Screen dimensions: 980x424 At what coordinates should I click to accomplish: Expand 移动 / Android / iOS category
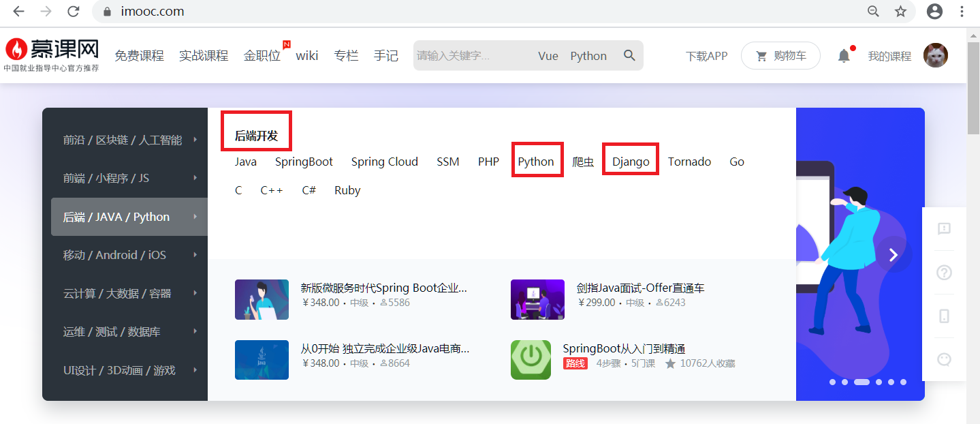129,255
